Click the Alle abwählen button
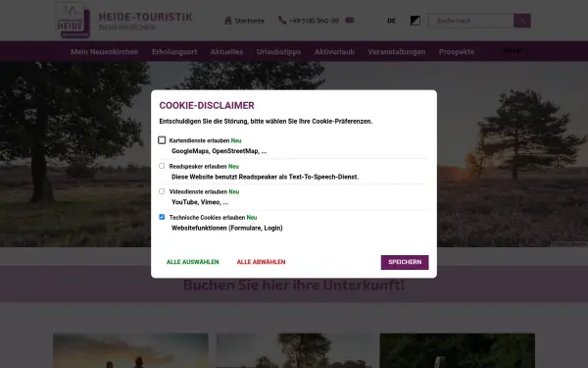The width and height of the screenshot is (588, 368). (261, 262)
